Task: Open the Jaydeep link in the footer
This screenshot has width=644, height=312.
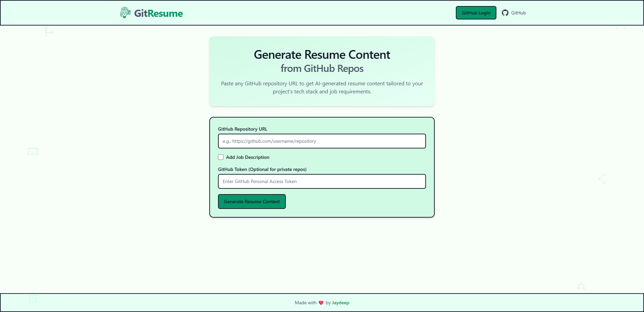Action: [x=340, y=302]
